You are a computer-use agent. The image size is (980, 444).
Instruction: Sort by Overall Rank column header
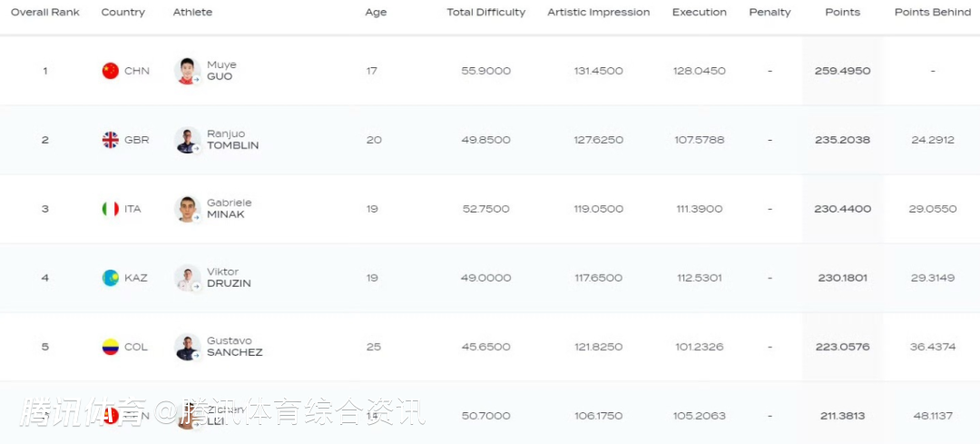(45, 13)
